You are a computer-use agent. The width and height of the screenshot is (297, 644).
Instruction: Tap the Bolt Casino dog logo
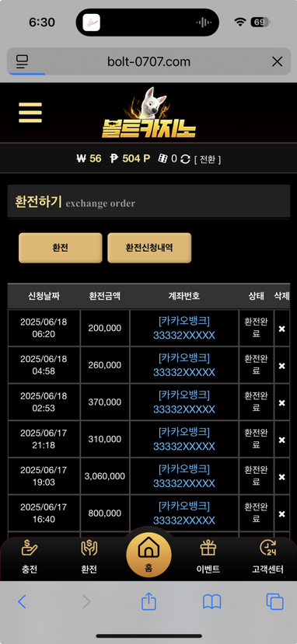coord(148,113)
